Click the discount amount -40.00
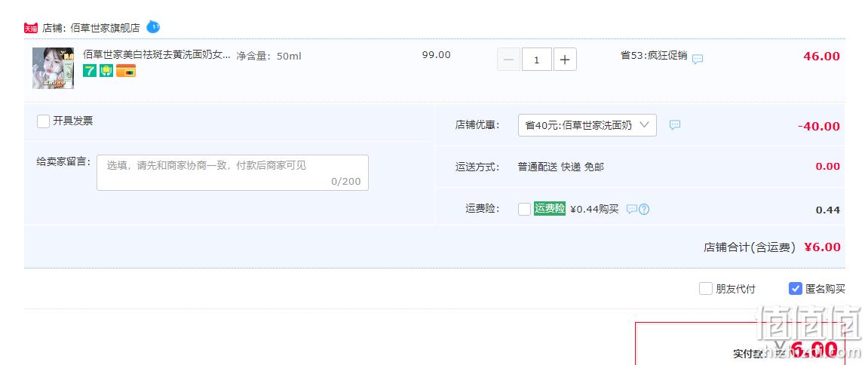This screenshot has width=868, height=365. (819, 126)
